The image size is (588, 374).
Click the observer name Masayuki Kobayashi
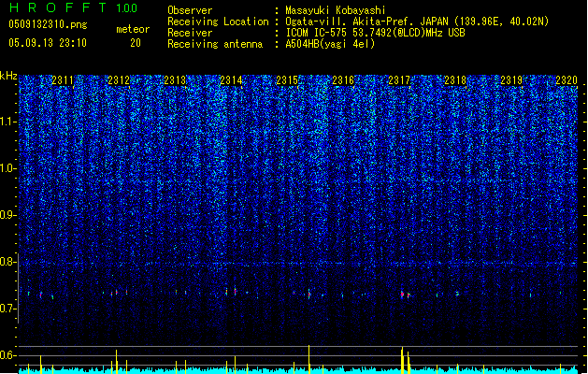click(336, 10)
